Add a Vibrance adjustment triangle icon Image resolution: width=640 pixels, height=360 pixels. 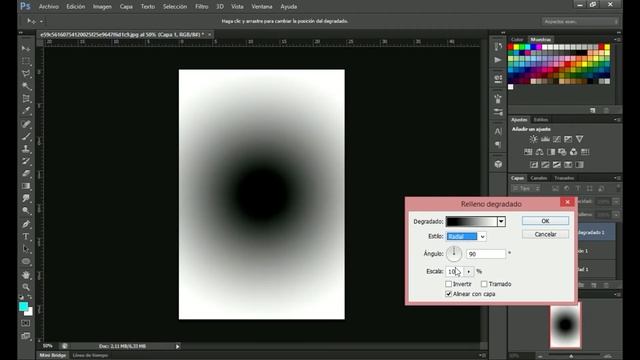580,139
